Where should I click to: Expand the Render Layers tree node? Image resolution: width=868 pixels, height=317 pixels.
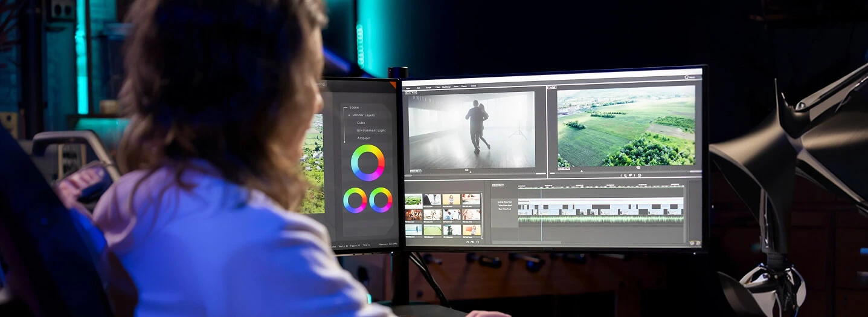349,115
